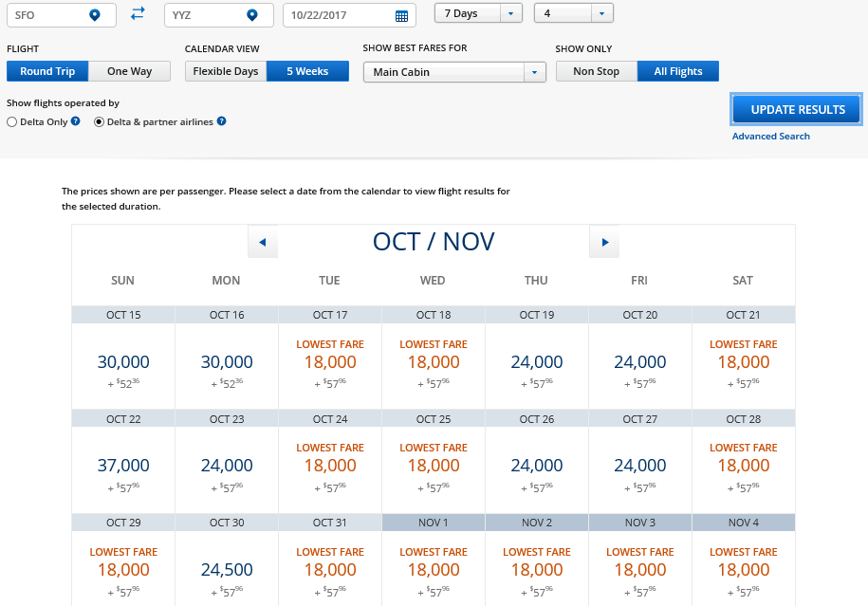Click the departure date input field
The width and height of the screenshot is (868, 606).
tap(338, 15)
